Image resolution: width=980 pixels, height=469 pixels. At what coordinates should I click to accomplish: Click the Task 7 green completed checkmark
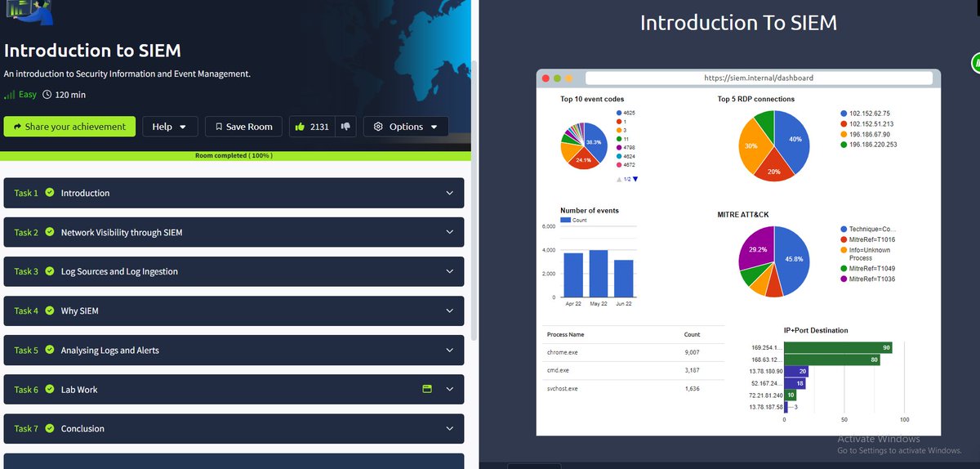click(x=50, y=428)
